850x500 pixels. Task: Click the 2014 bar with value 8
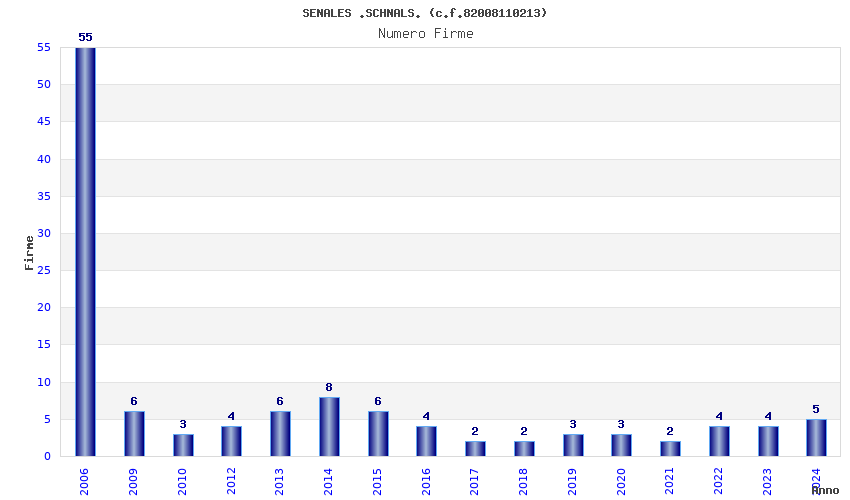coord(329,426)
